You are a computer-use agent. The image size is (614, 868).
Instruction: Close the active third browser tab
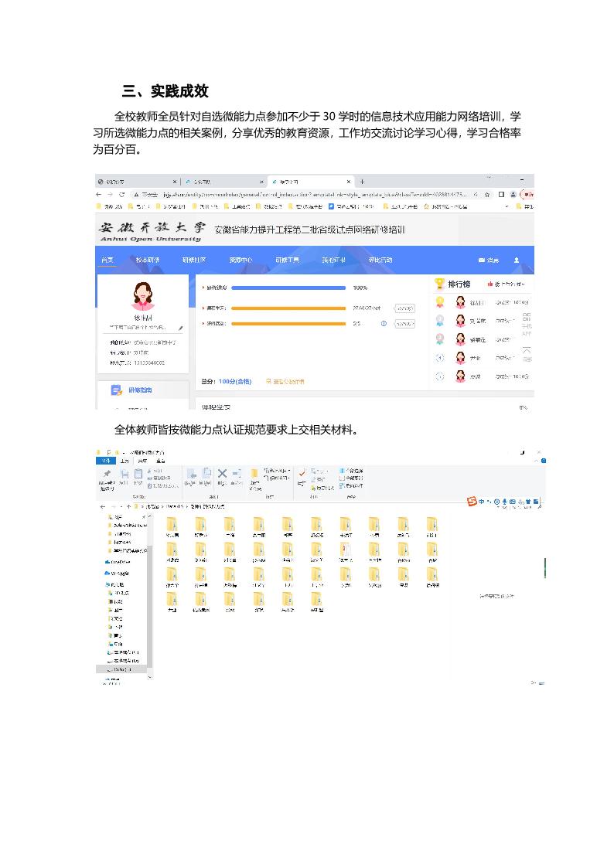349,182
